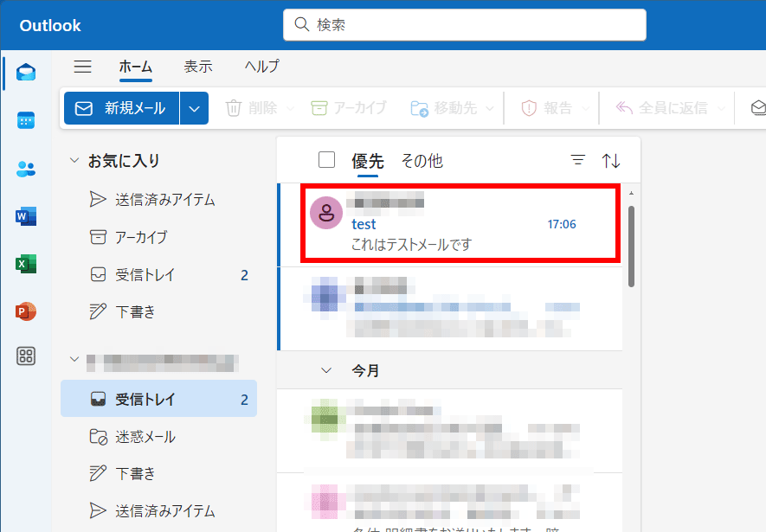
Task: Launch PowerPoint from the sidebar
Action: click(x=26, y=311)
